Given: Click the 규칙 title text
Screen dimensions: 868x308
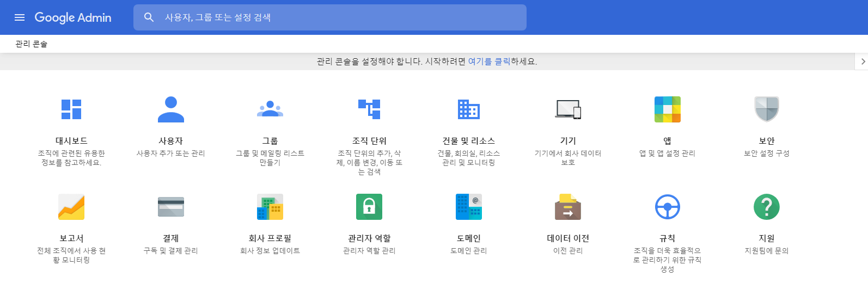Looking at the screenshot, I should [x=668, y=238].
